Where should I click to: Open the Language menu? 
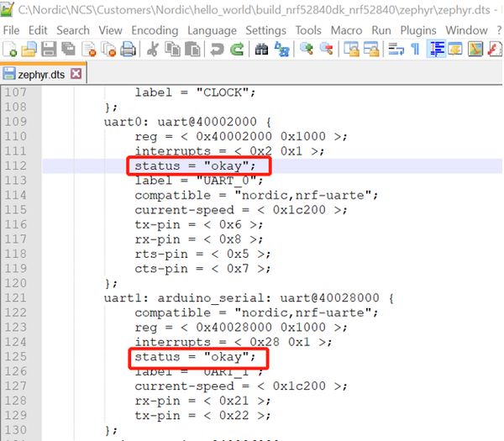(212, 30)
